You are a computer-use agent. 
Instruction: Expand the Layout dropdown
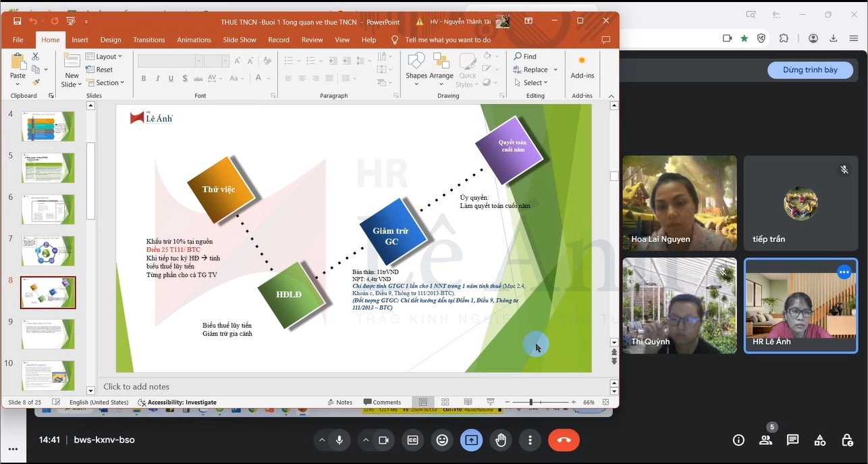click(x=105, y=57)
